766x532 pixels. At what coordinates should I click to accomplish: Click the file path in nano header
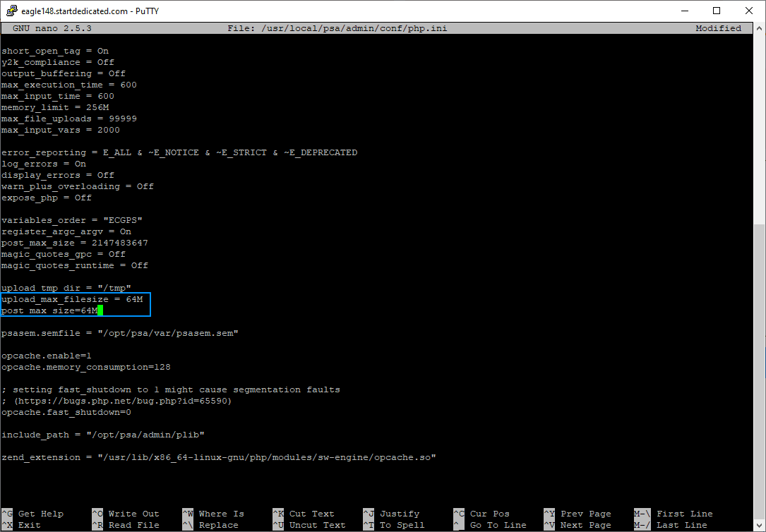(354, 28)
